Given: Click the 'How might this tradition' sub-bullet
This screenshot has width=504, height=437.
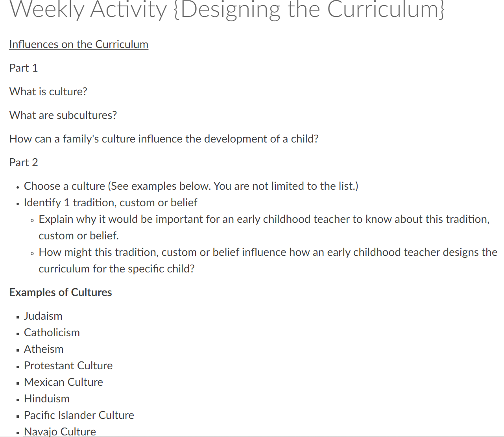Looking at the screenshot, I should click(268, 260).
